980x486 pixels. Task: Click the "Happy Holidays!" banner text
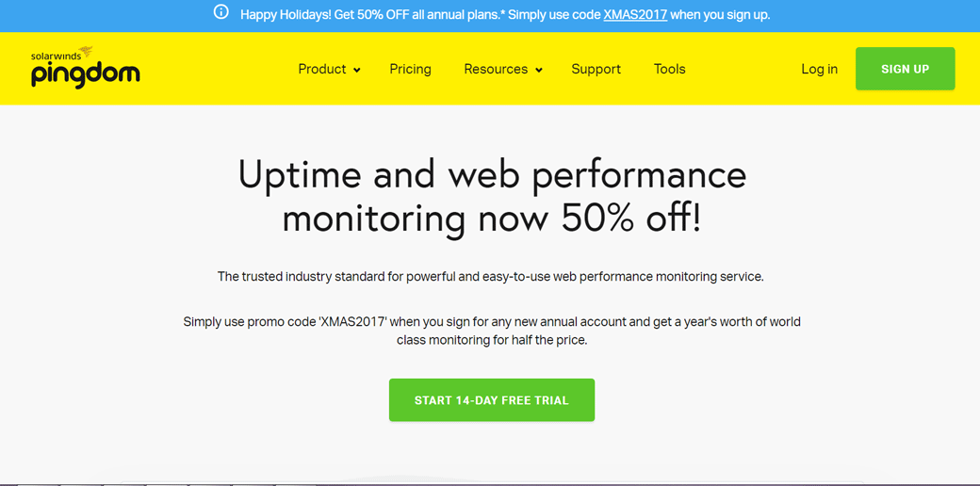pos(285,14)
